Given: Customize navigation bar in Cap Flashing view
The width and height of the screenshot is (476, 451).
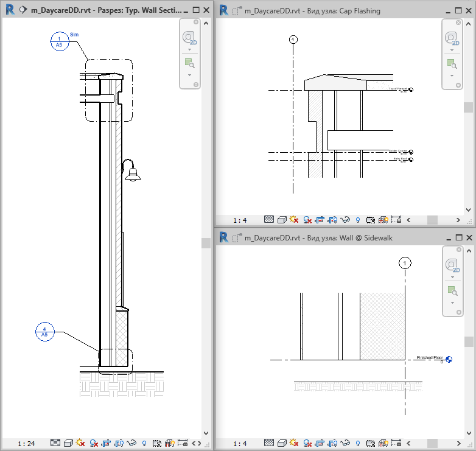Looking at the screenshot, I should click(458, 85).
